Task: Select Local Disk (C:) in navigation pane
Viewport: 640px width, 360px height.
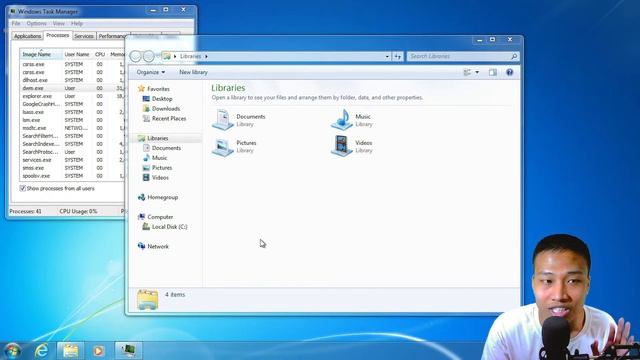Action: (169, 227)
